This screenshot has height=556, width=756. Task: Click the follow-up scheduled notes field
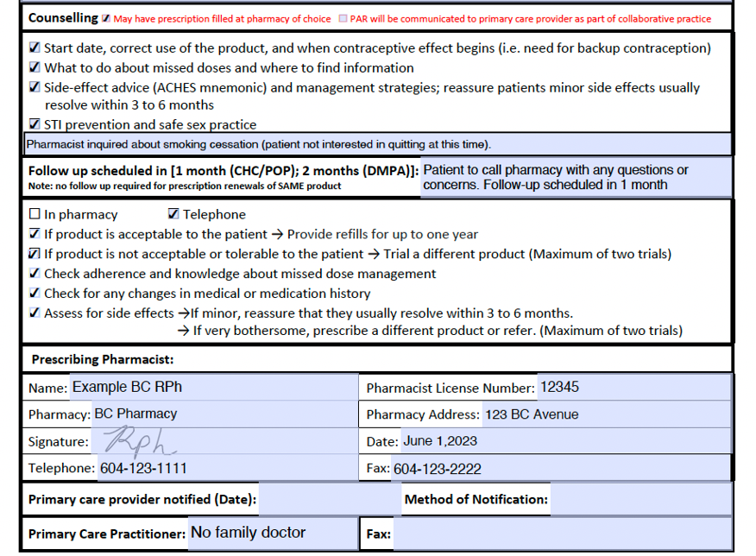coord(576,178)
